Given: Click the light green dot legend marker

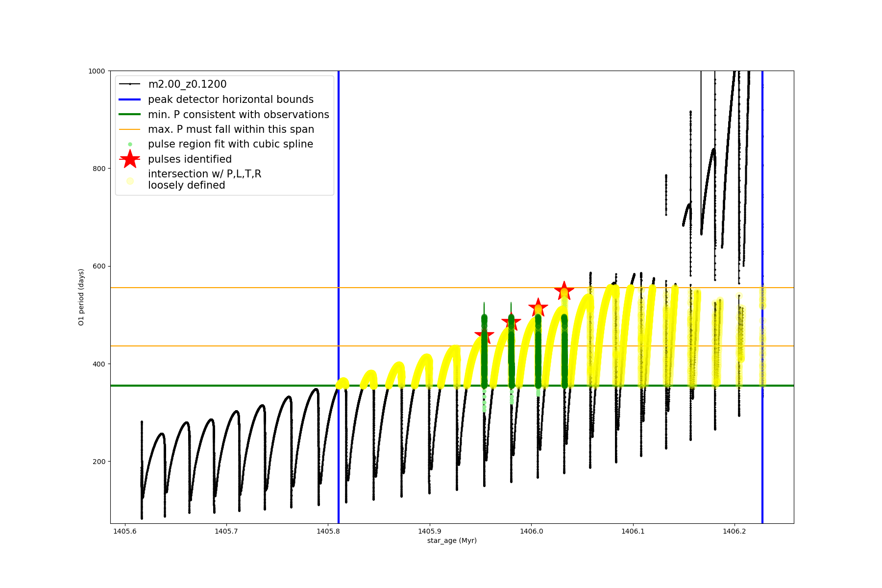Looking at the screenshot, I should 130,144.
